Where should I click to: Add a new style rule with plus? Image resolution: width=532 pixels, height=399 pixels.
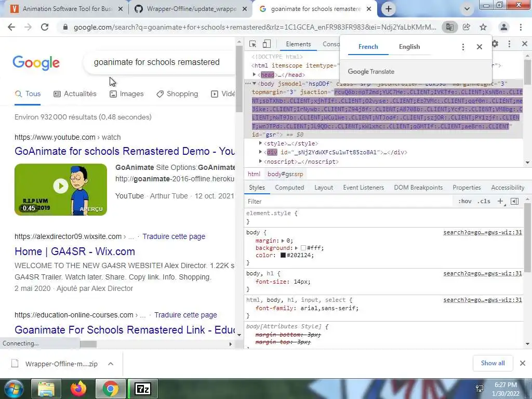click(500, 201)
